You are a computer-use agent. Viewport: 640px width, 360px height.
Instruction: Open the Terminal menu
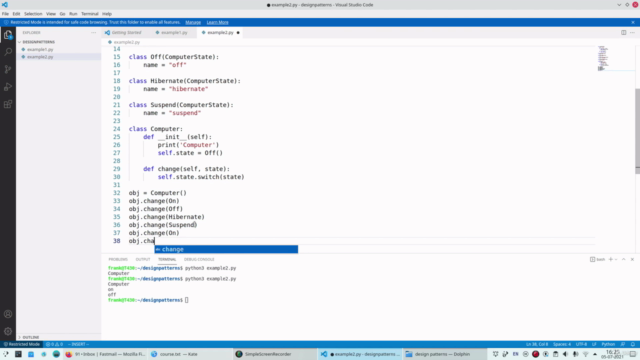[90, 14]
